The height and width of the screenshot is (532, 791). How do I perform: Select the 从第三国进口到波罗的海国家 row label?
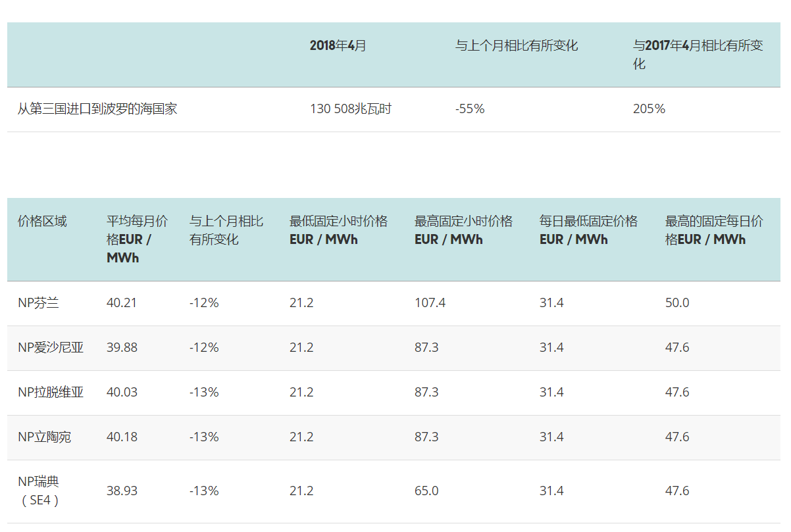(x=97, y=109)
